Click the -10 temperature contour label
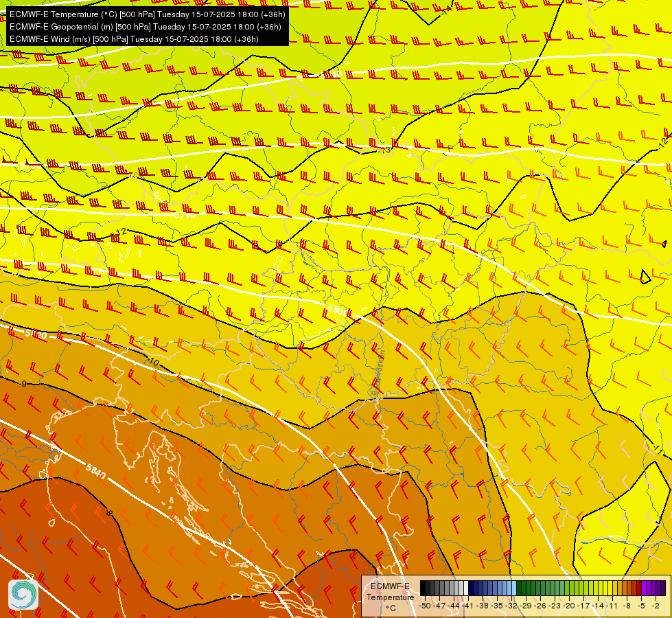Image resolution: width=672 pixels, height=618 pixels. pos(152,363)
